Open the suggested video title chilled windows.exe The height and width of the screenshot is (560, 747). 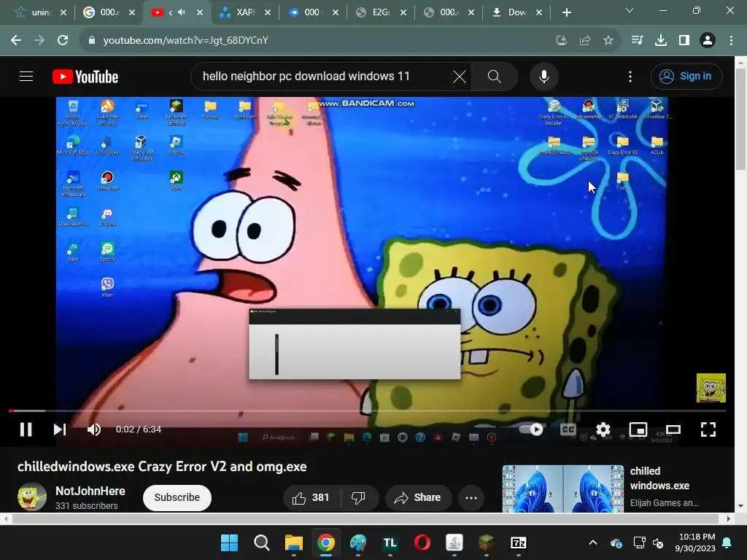click(659, 478)
